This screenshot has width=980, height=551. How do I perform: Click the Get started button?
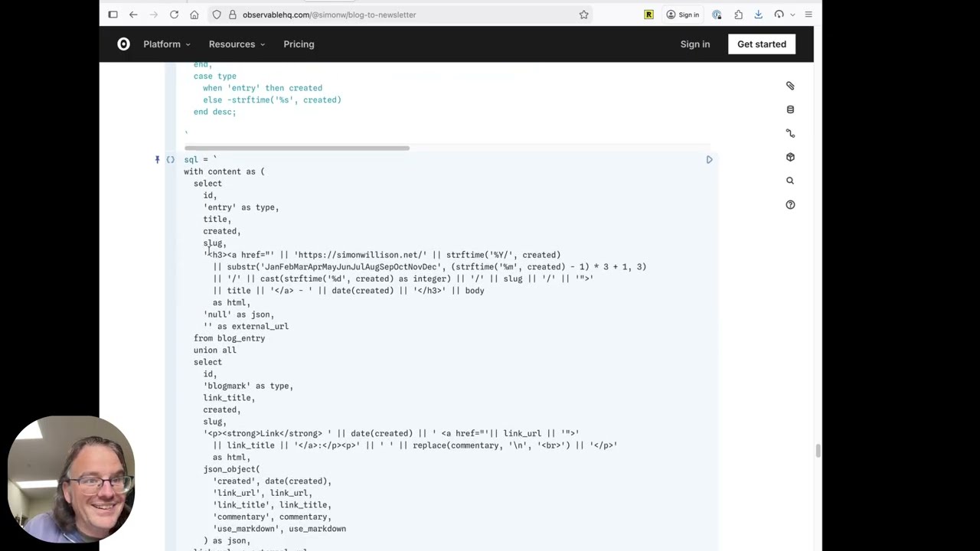[x=762, y=44]
